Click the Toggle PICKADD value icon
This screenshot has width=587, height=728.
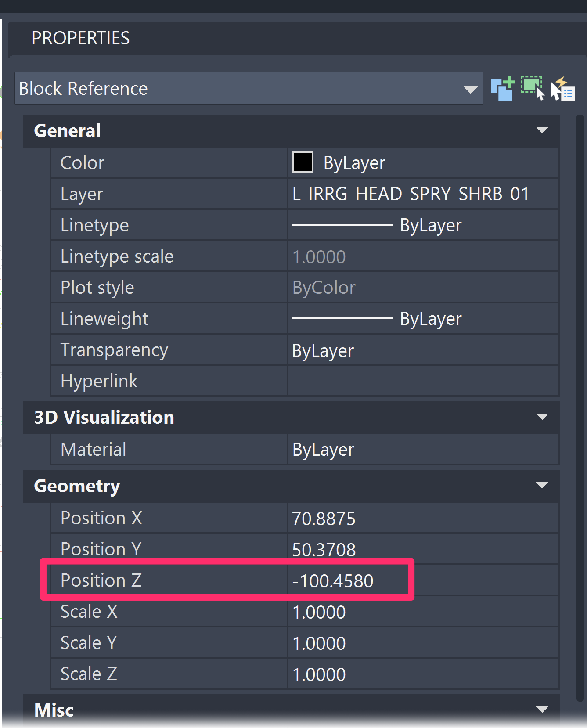pyautogui.click(x=502, y=88)
